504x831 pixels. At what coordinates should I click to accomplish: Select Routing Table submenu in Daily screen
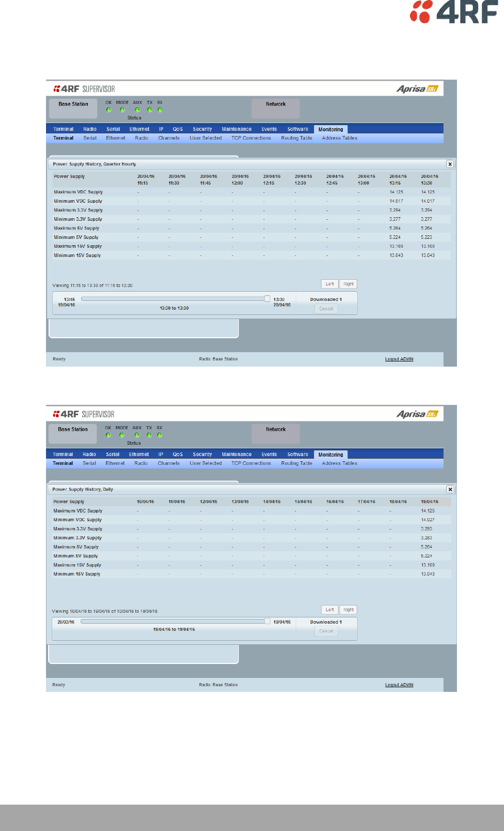pyautogui.click(x=297, y=463)
